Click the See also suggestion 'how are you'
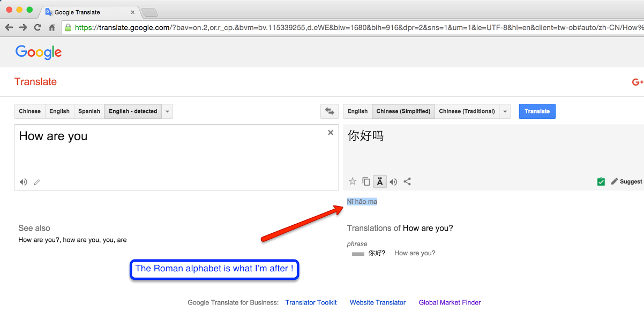 point(80,240)
